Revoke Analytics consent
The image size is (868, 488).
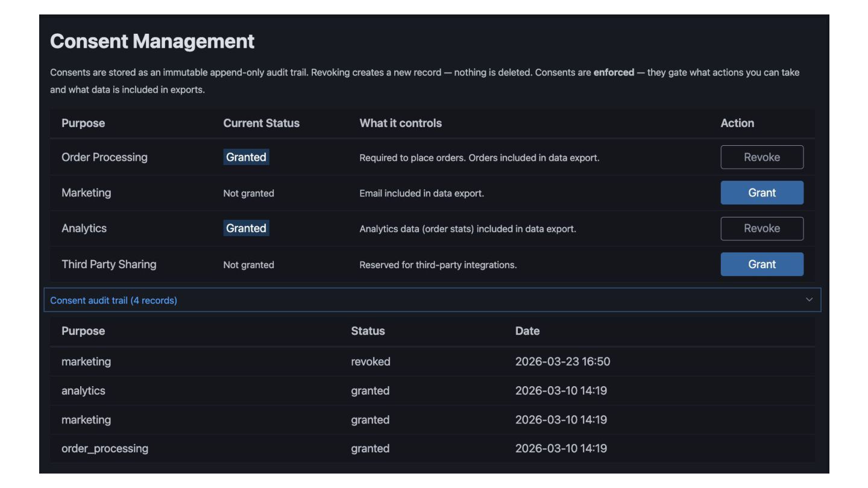click(761, 228)
